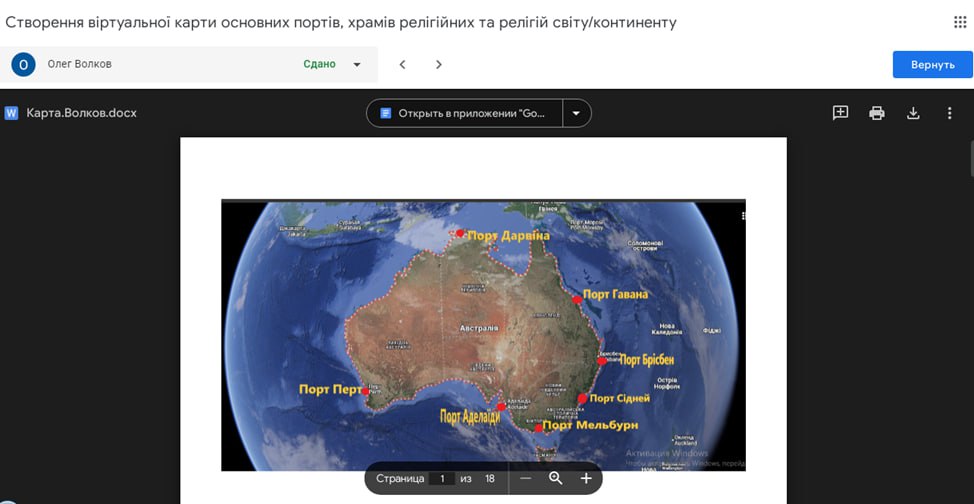Click the Порт Аделаїди label on map

tap(470, 416)
